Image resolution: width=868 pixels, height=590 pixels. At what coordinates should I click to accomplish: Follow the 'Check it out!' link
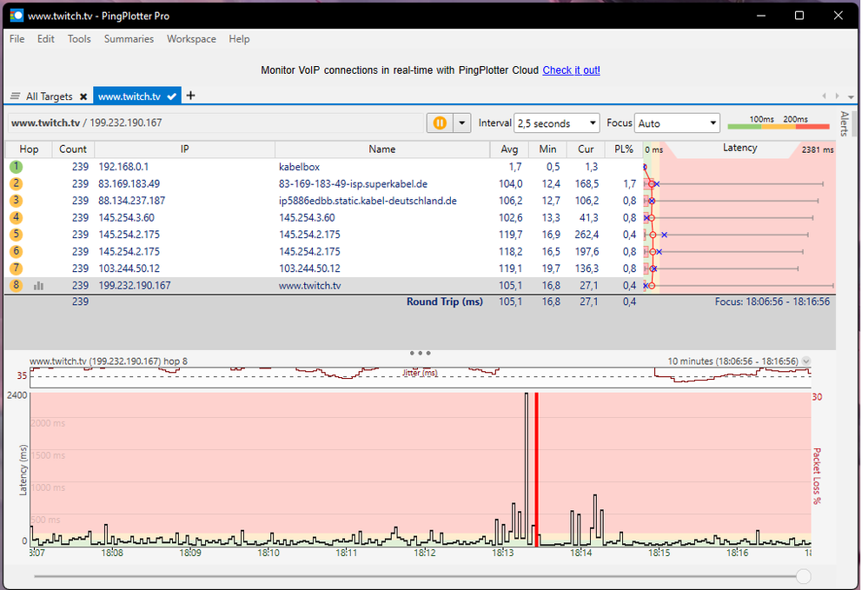(x=571, y=70)
